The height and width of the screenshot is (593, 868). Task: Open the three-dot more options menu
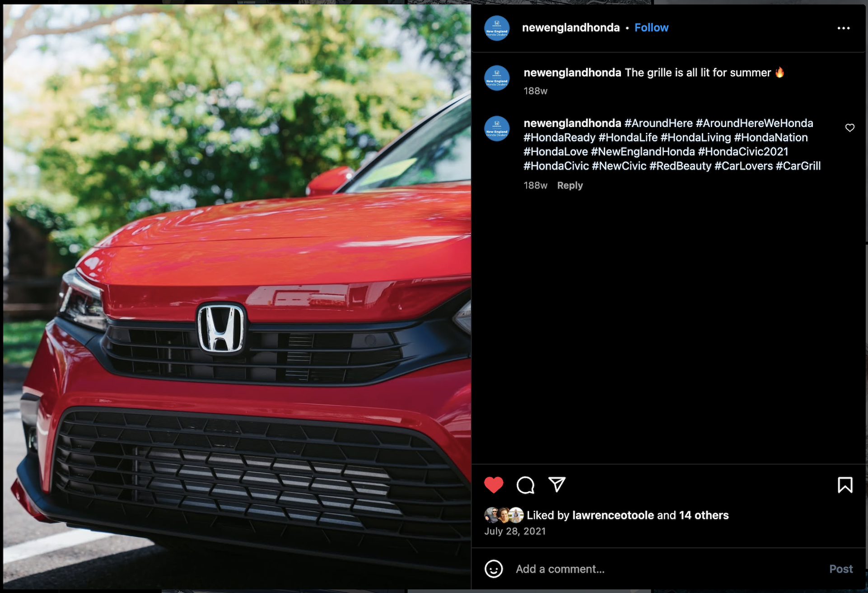click(843, 28)
